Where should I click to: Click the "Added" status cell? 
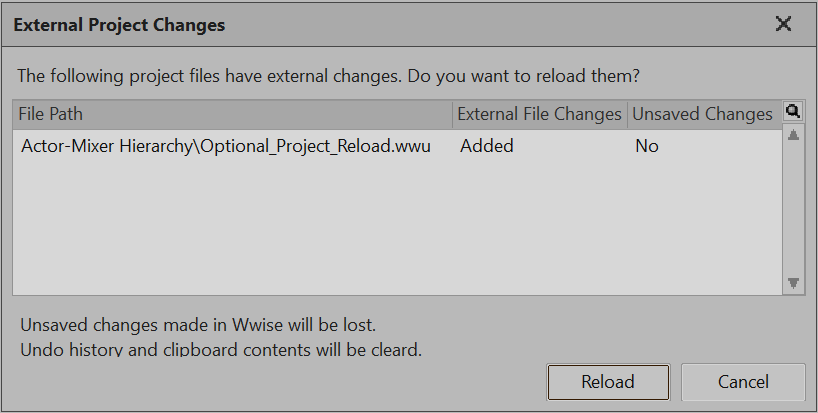pos(487,146)
